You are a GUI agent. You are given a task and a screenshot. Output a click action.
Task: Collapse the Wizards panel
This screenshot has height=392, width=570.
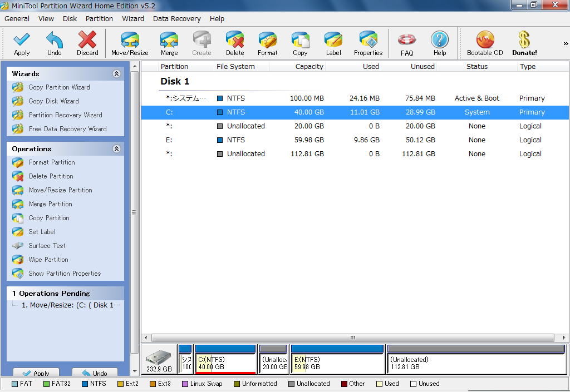click(116, 73)
